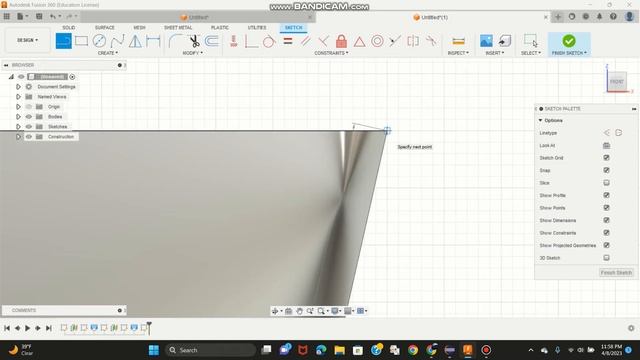This screenshot has width=640, height=360.
Task: Select the Circle sketch tool
Action: (x=99, y=41)
